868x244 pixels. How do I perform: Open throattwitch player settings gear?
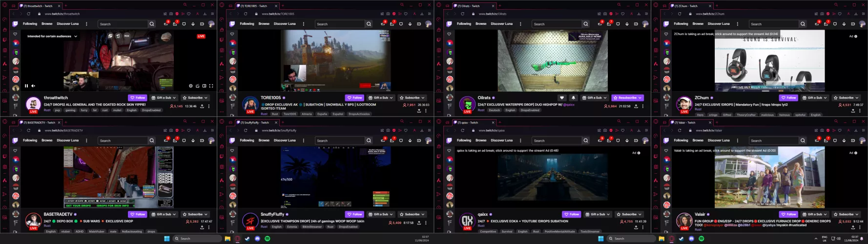click(x=191, y=86)
